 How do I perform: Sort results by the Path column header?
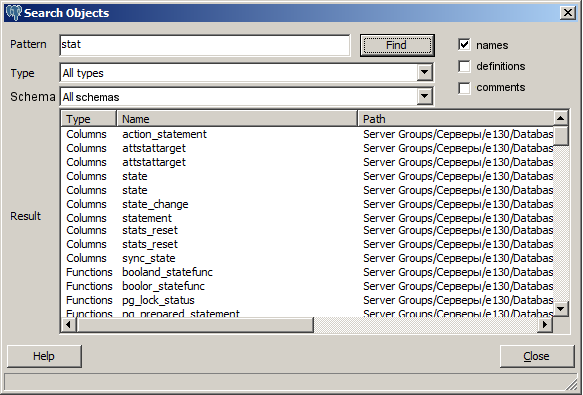tap(456, 119)
